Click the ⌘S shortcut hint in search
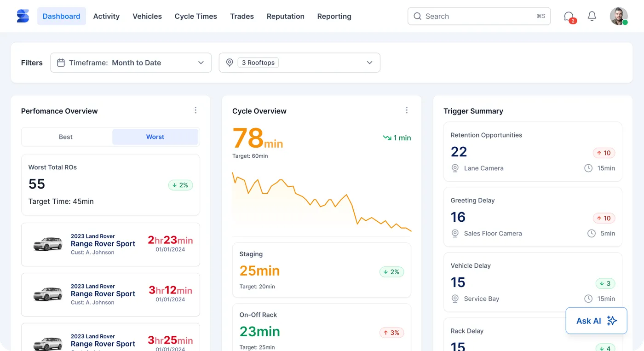The height and width of the screenshot is (351, 644). [x=540, y=16]
